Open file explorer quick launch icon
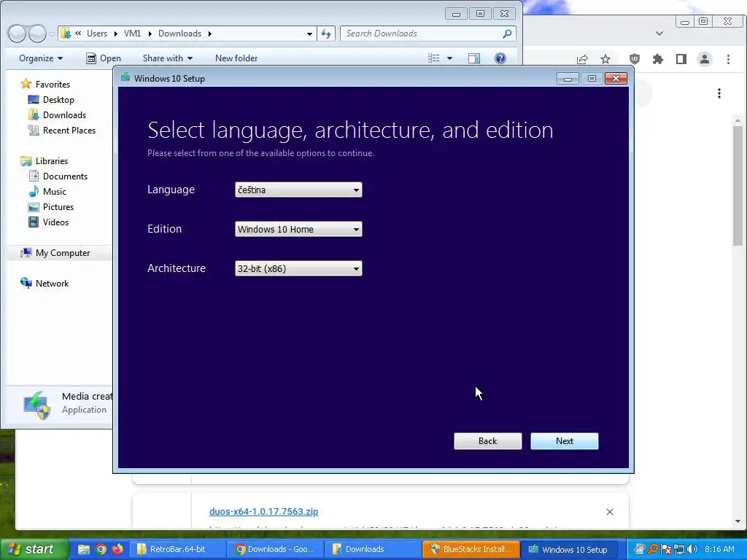 84,549
